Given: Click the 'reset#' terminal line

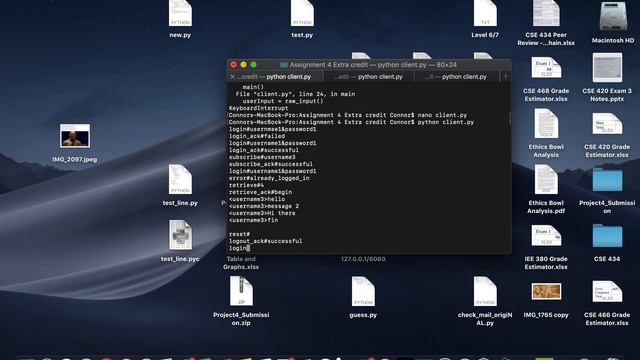Looking at the screenshot, I should 239,234.
